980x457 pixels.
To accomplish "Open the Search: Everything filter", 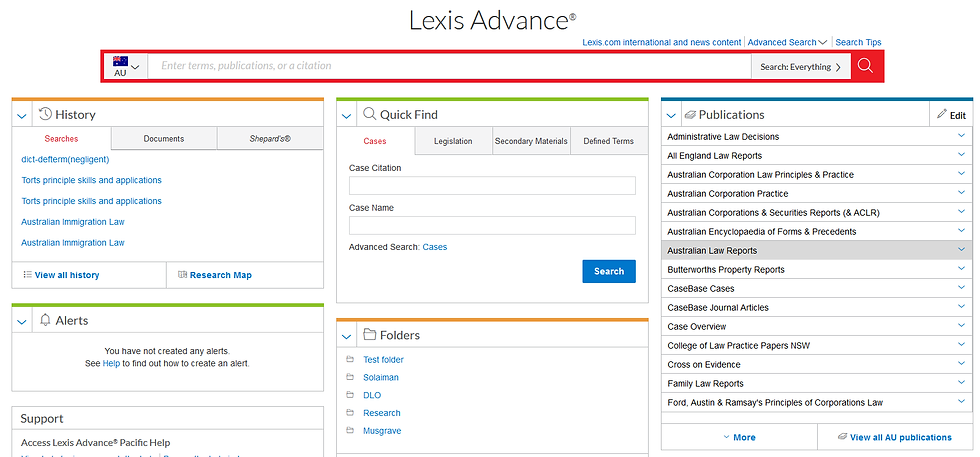I will [x=801, y=67].
